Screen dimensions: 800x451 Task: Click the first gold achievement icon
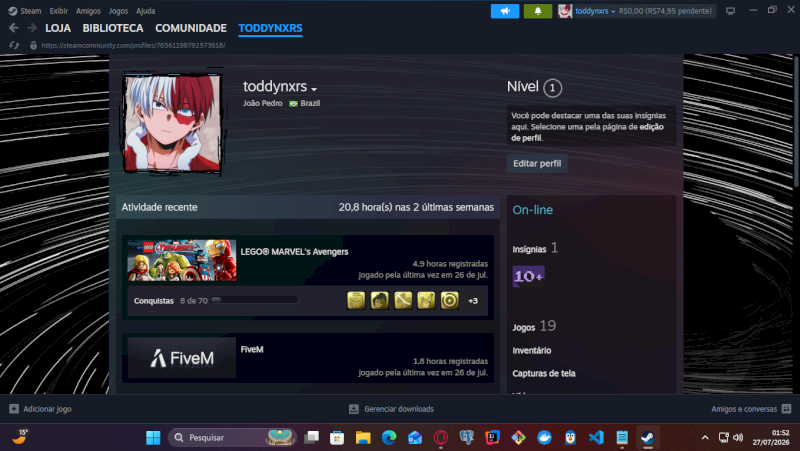(x=356, y=300)
